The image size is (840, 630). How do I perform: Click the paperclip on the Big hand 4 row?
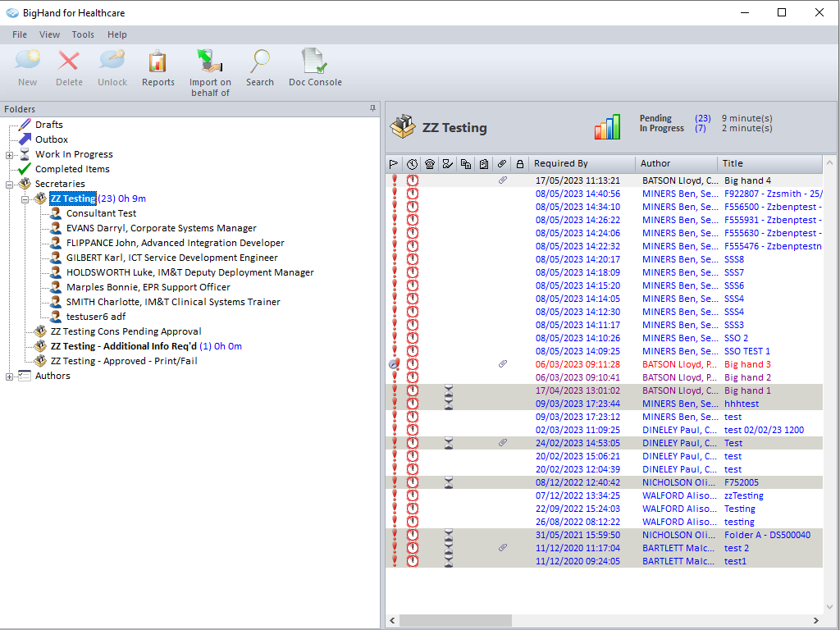pos(503,180)
